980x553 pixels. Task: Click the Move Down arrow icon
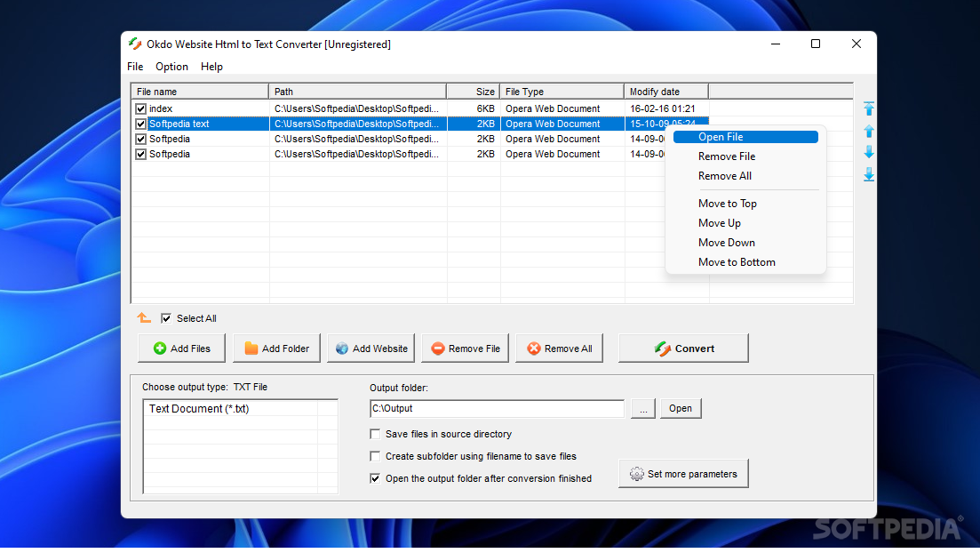point(869,152)
